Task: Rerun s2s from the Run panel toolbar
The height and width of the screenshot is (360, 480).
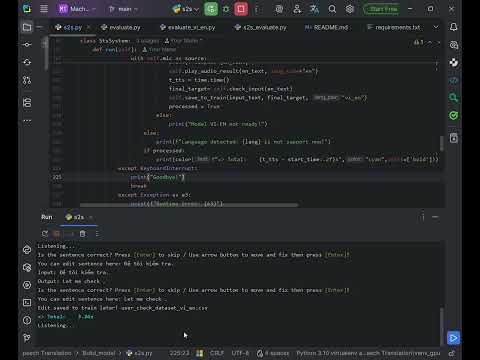Action: pyautogui.click(x=45, y=234)
